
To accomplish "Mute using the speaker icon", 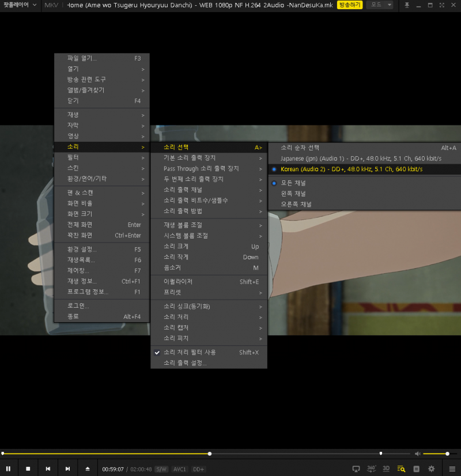I will 418,454.
